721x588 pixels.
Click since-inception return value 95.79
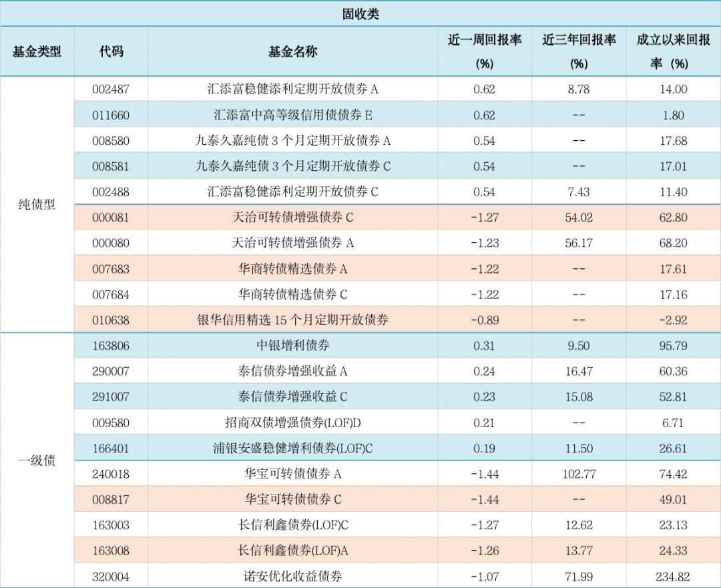(673, 346)
